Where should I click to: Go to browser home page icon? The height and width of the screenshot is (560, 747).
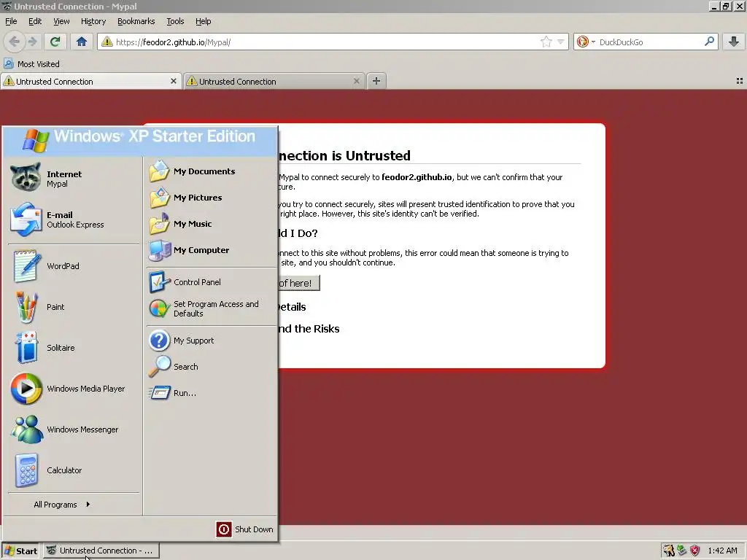coord(82,42)
